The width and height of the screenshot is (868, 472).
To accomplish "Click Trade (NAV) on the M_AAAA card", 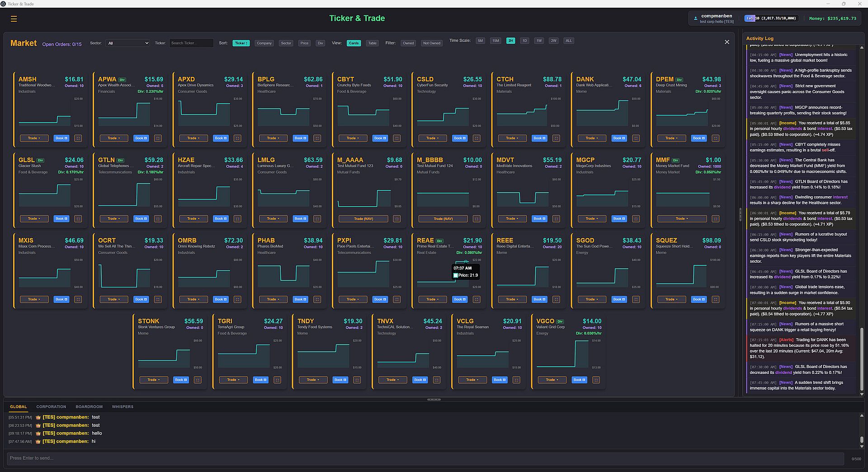I will click(363, 219).
